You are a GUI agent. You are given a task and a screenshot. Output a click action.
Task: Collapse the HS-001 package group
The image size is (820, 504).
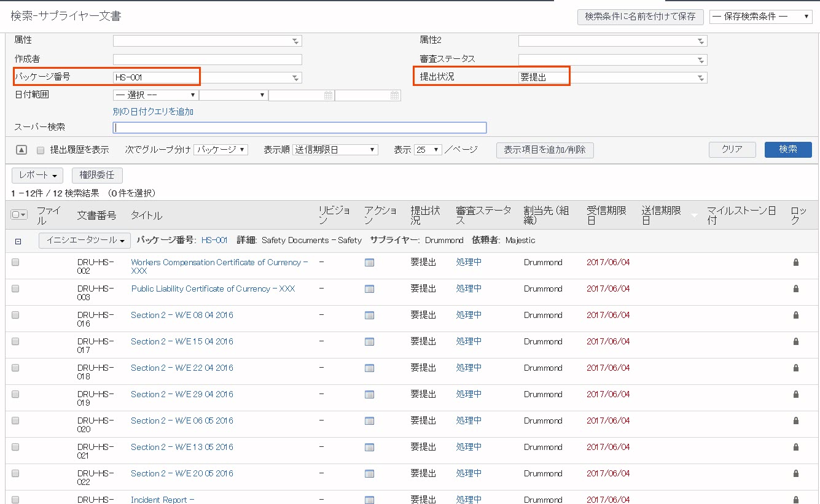click(18, 241)
